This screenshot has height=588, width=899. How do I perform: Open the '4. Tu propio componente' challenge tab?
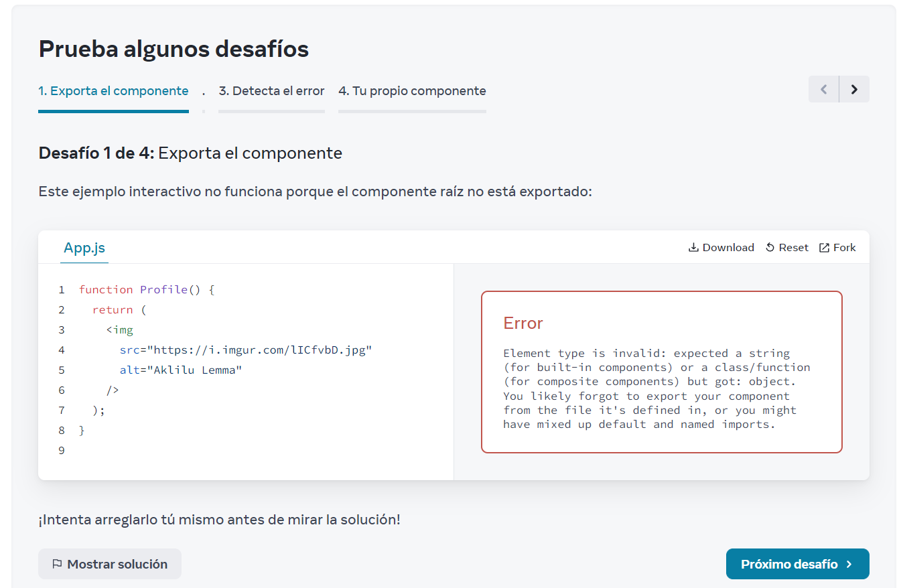[411, 90]
